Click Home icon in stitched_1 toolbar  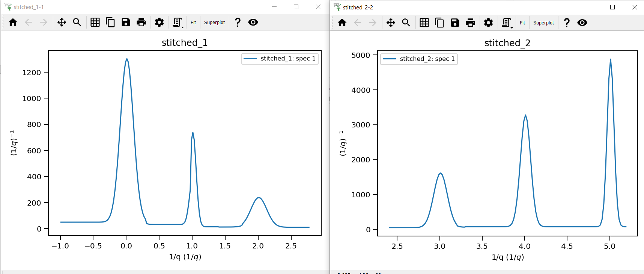pyautogui.click(x=13, y=23)
